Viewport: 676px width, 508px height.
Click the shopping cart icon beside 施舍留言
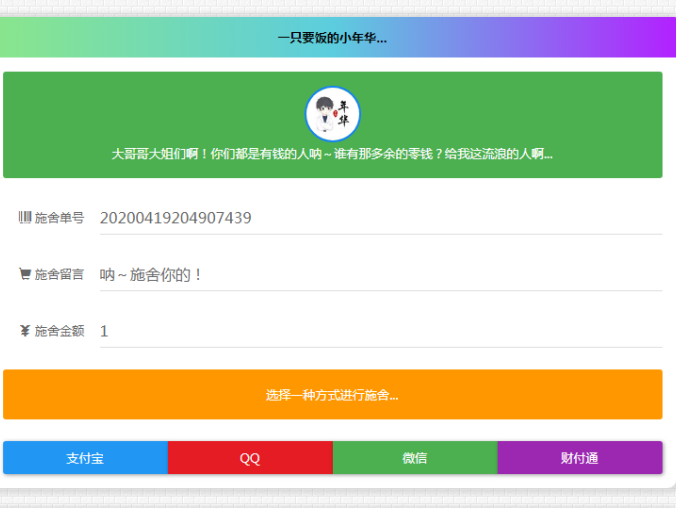[x=25, y=274]
